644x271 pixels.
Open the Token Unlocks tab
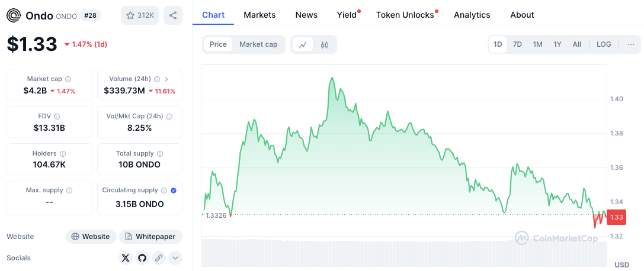(405, 15)
